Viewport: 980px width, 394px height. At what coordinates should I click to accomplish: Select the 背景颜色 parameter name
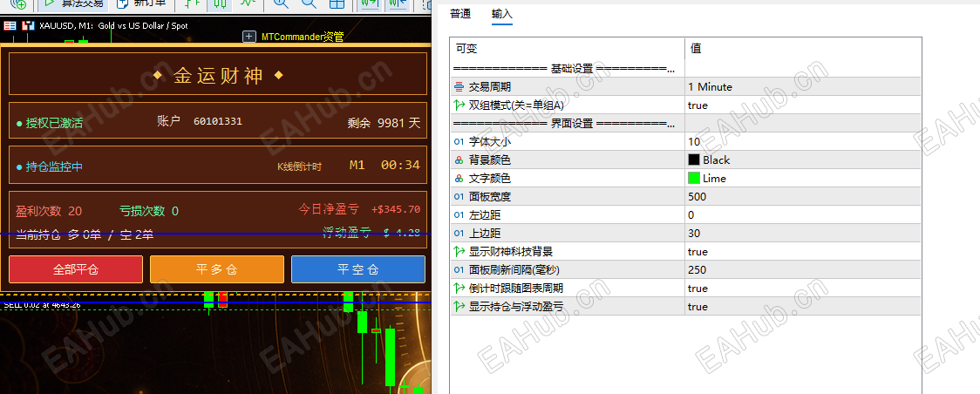coord(489,160)
